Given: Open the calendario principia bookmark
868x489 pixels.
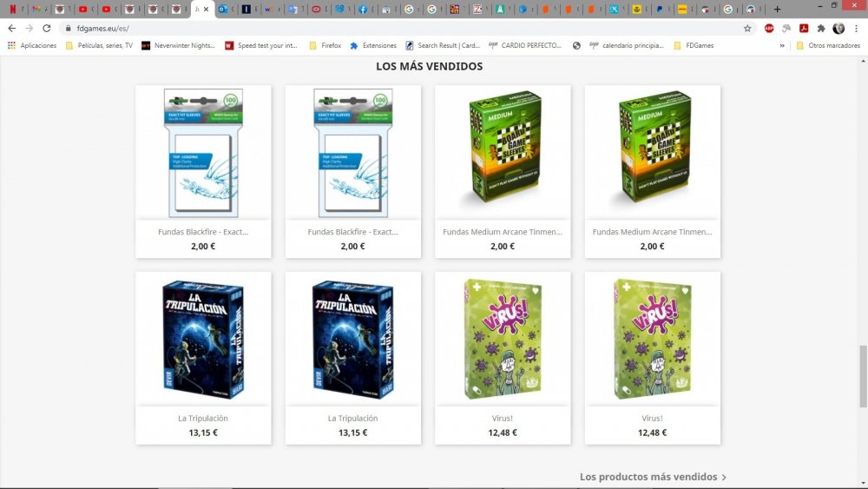Looking at the screenshot, I should pos(627,45).
